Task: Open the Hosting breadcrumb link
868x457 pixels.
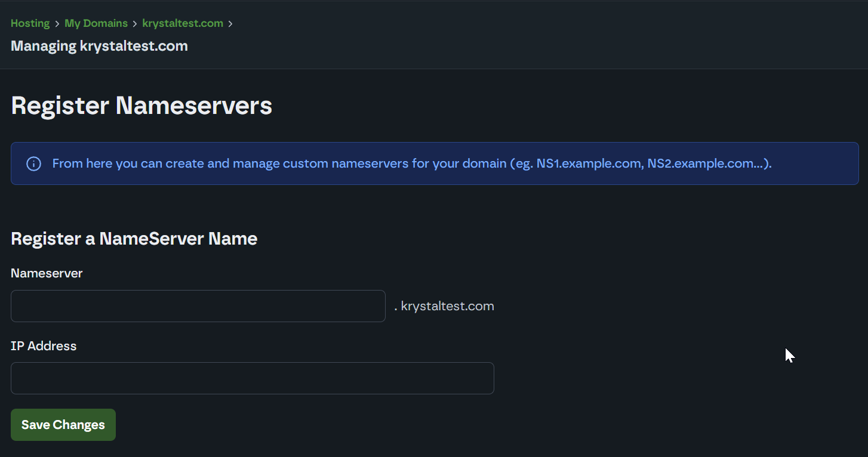Action: tap(30, 23)
